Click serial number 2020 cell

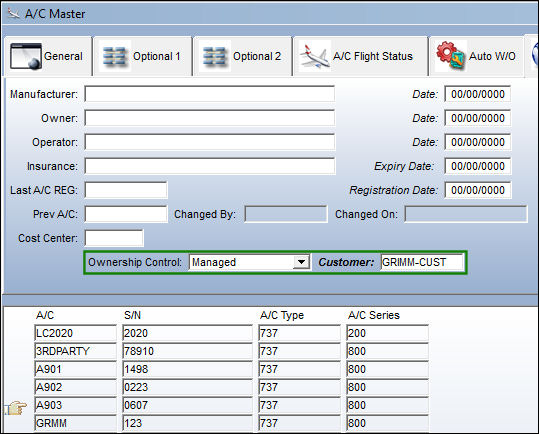187,333
